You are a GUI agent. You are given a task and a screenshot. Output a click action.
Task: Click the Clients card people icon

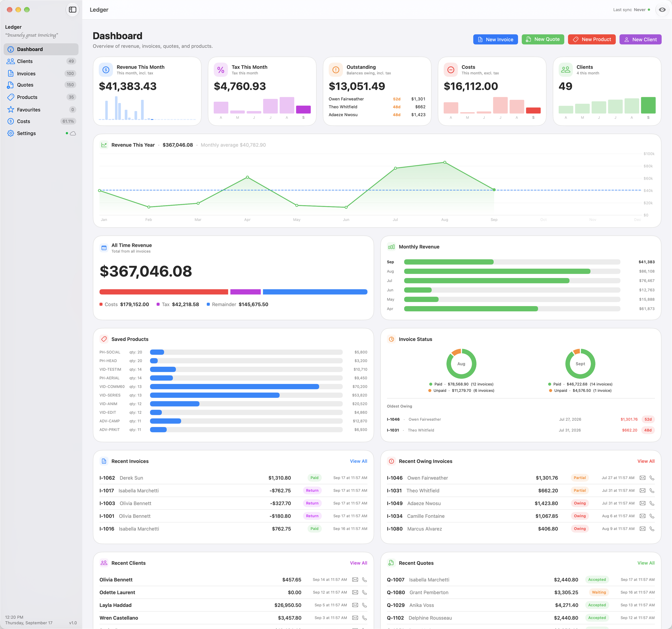(x=565, y=70)
